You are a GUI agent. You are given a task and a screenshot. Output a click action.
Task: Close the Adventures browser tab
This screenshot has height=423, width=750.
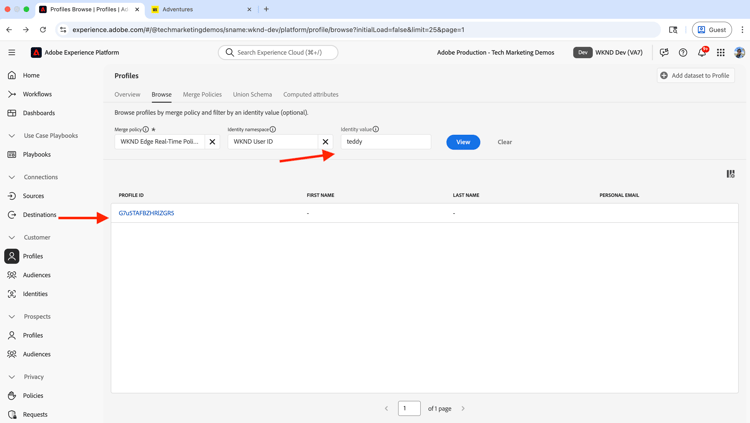click(x=249, y=10)
